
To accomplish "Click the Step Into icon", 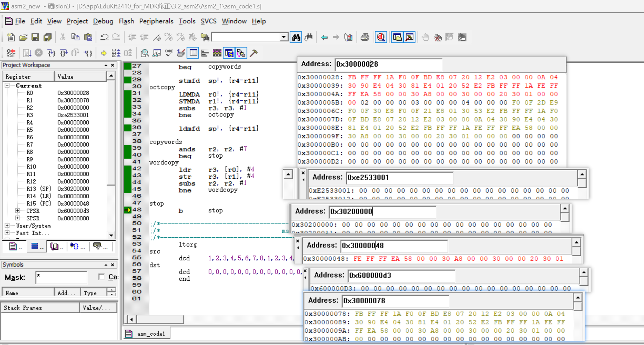I will [x=52, y=53].
